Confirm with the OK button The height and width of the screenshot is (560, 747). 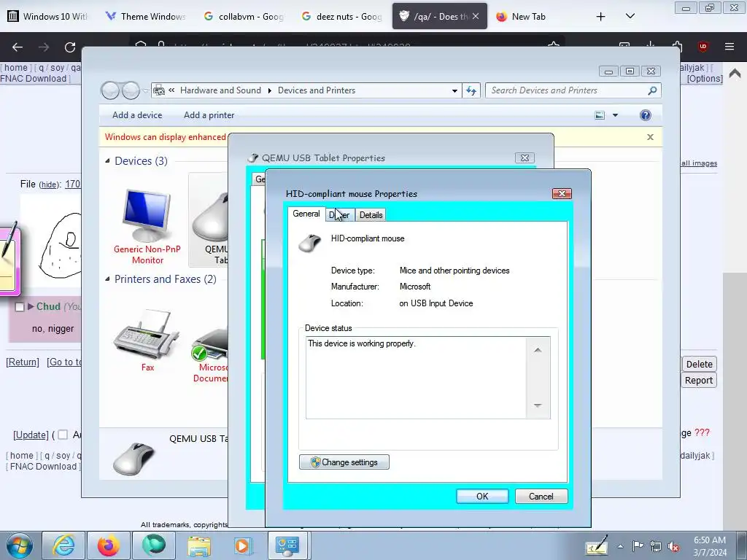pyautogui.click(x=482, y=496)
